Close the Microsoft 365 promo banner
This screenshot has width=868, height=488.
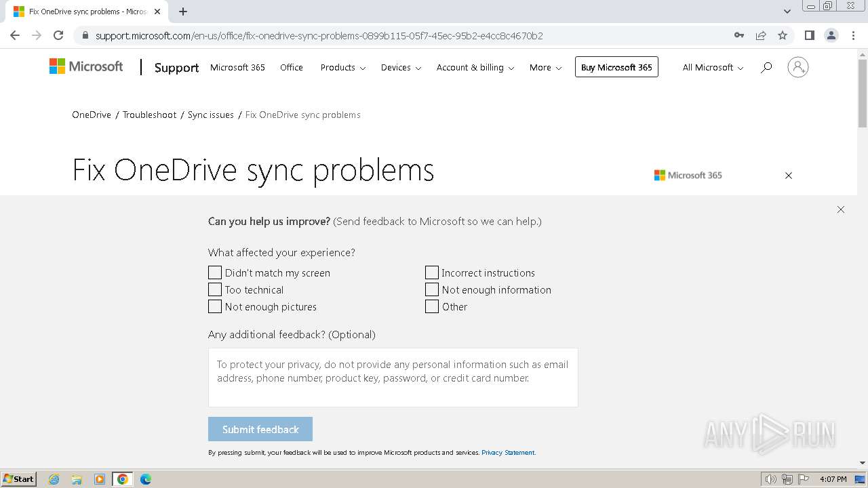pos(789,176)
